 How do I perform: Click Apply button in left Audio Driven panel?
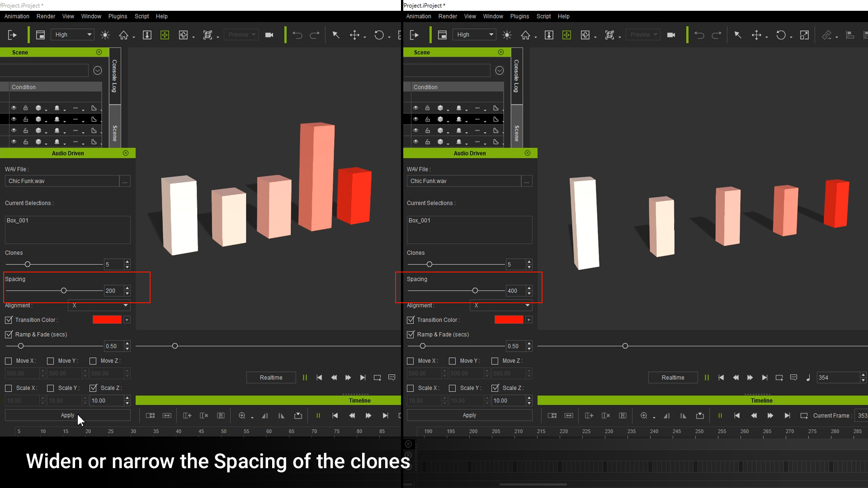[68, 415]
